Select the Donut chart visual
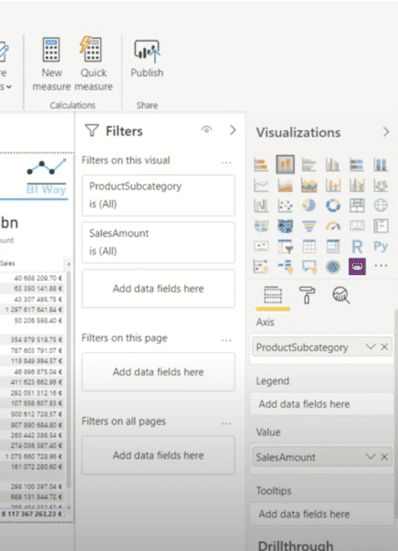 tap(333, 205)
